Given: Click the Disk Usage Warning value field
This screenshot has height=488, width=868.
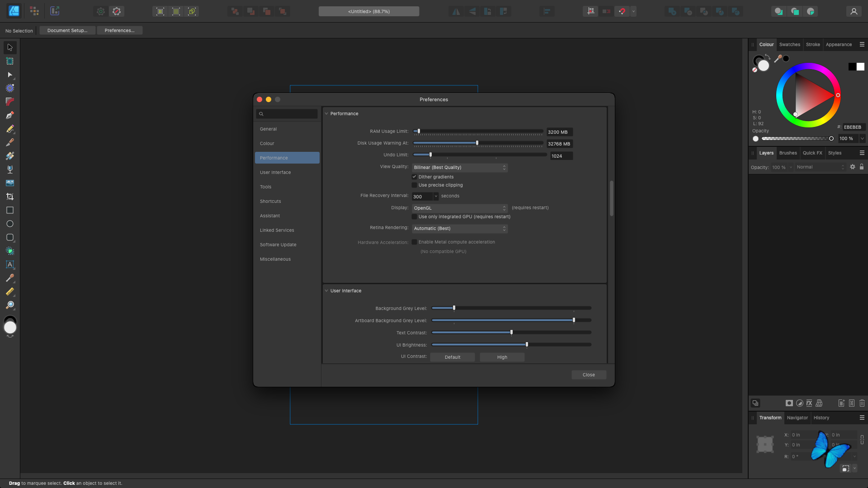Looking at the screenshot, I should (x=560, y=144).
